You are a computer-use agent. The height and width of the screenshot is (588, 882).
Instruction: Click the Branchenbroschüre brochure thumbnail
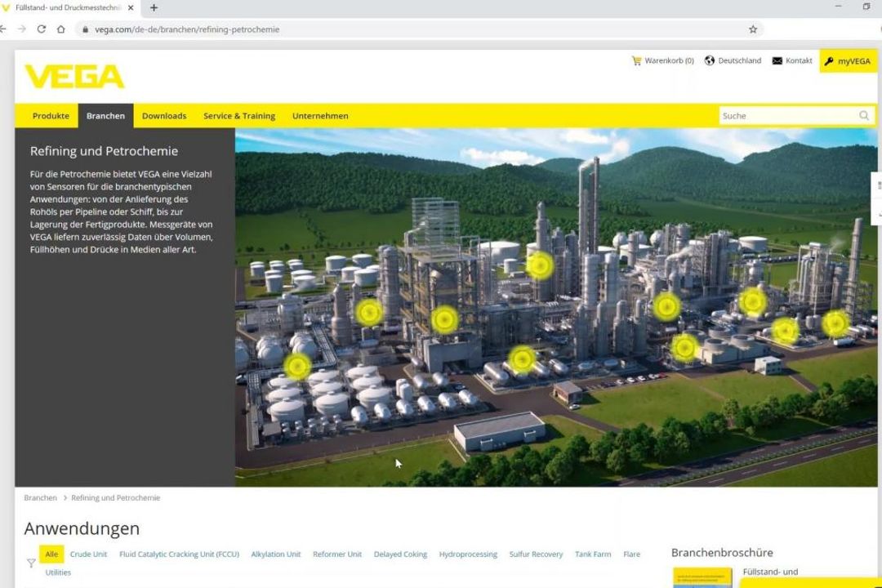(x=702, y=578)
